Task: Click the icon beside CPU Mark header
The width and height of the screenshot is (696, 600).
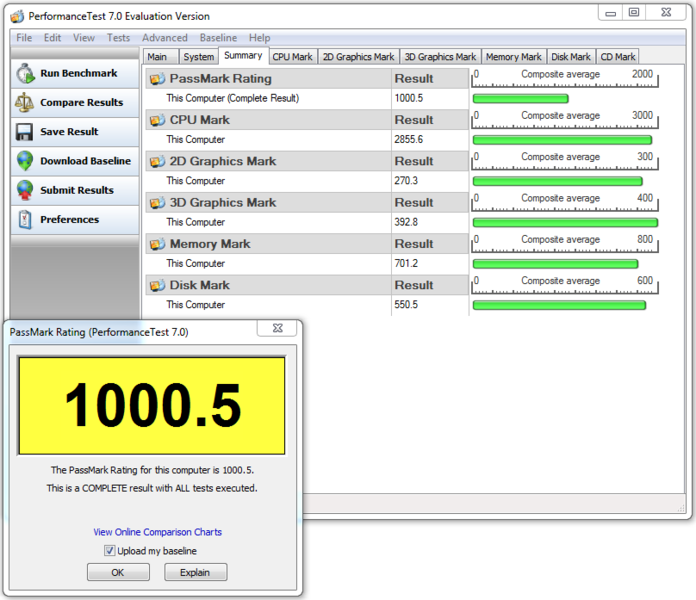Action: pos(157,120)
